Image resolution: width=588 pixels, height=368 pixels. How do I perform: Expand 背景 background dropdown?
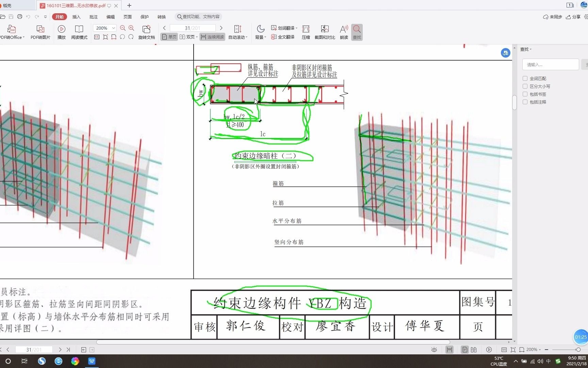click(265, 37)
